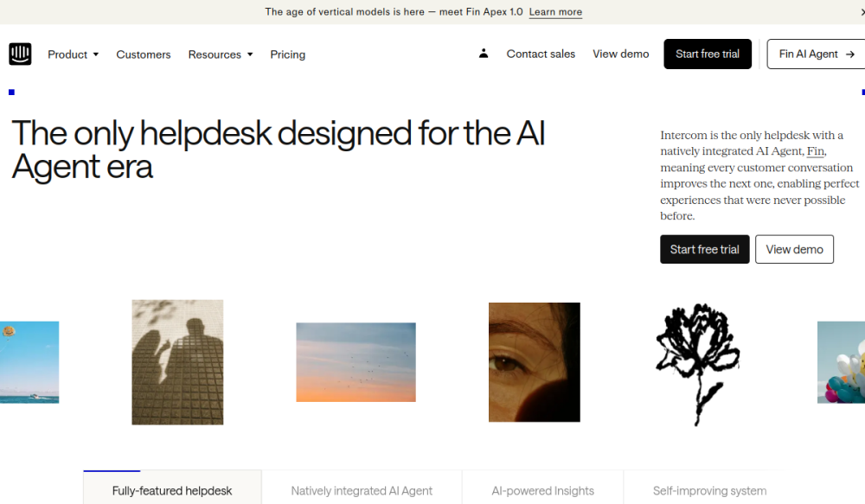This screenshot has width=865, height=504.
Task: Click the arrow in Fin AI Agent button
Action: coord(850,54)
